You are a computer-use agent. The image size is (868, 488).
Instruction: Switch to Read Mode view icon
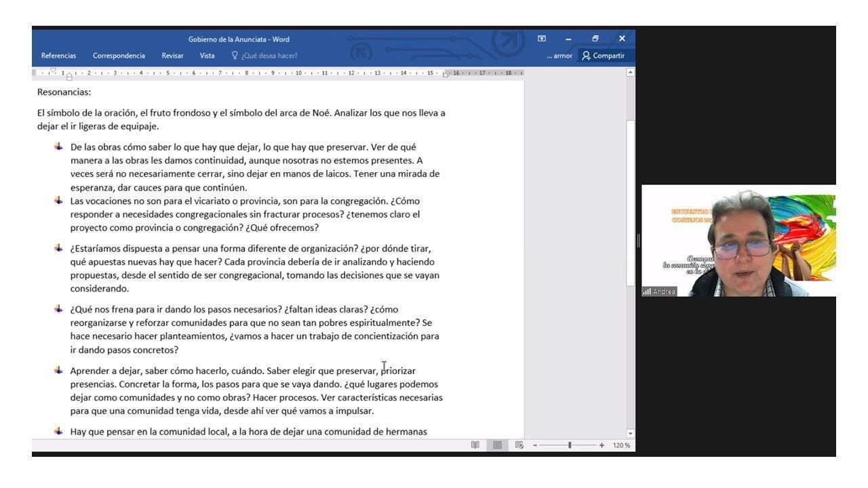(x=475, y=445)
